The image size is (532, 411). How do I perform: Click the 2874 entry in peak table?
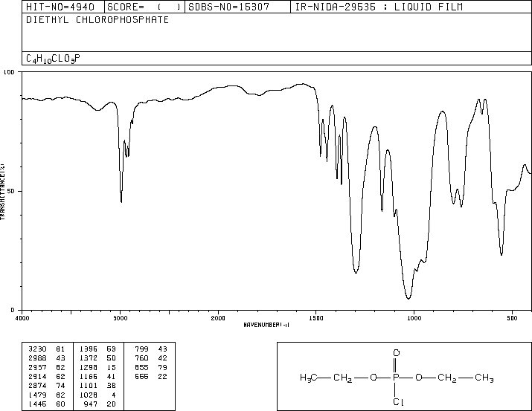tap(37, 386)
